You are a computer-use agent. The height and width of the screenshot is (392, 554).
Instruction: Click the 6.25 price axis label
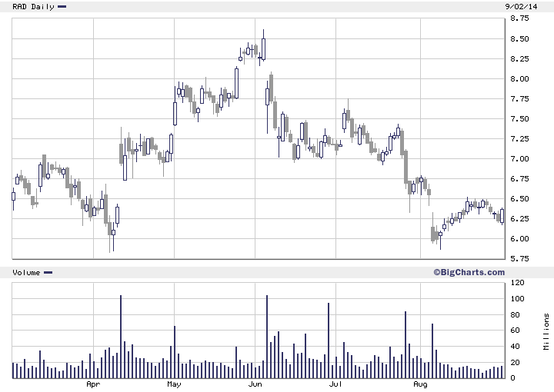click(x=519, y=219)
